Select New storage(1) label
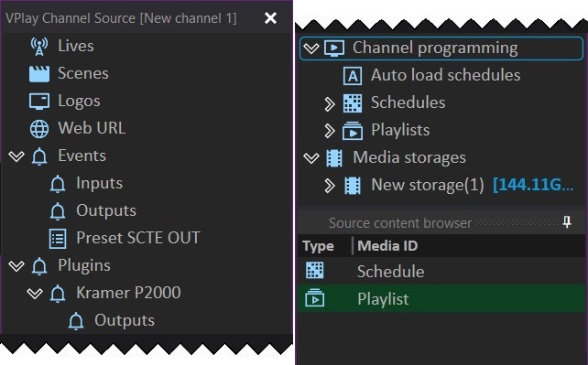Viewport: 588px width, 365px height. pyautogui.click(x=428, y=186)
